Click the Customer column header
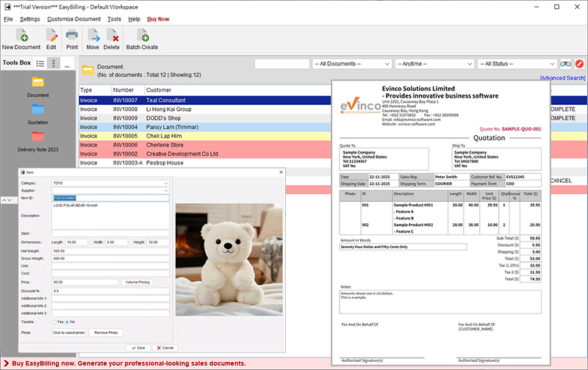The width and height of the screenshot is (588, 370). click(237, 90)
